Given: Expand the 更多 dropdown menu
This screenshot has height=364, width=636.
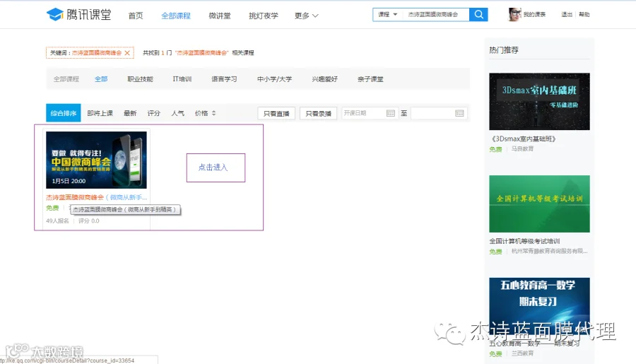Looking at the screenshot, I should (x=306, y=16).
